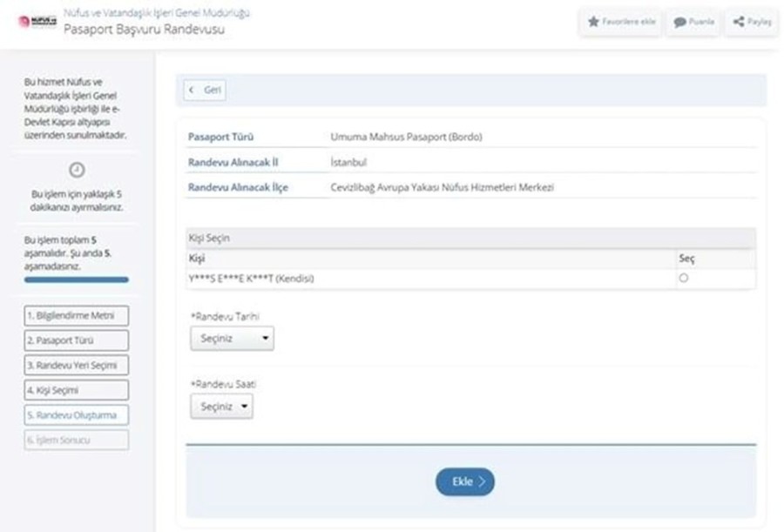Click the back chevron on Geri button
The width and height of the screenshot is (784, 532).
[192, 90]
